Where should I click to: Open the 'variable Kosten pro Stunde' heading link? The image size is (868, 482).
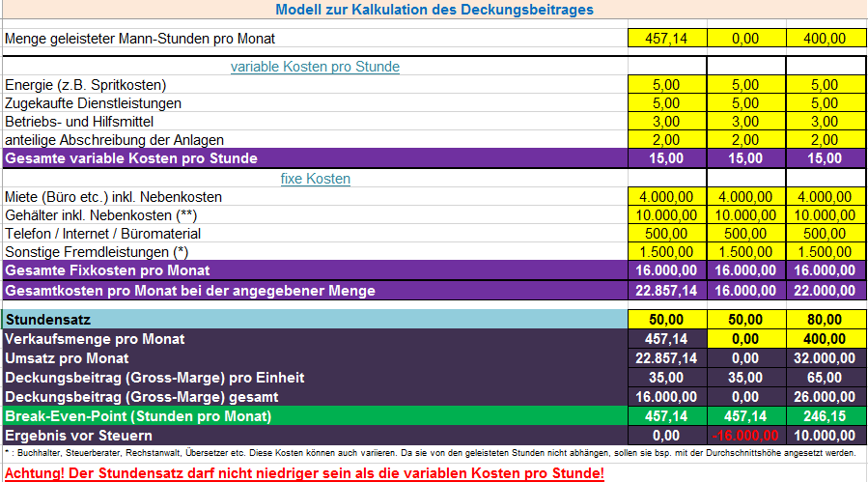click(x=315, y=67)
